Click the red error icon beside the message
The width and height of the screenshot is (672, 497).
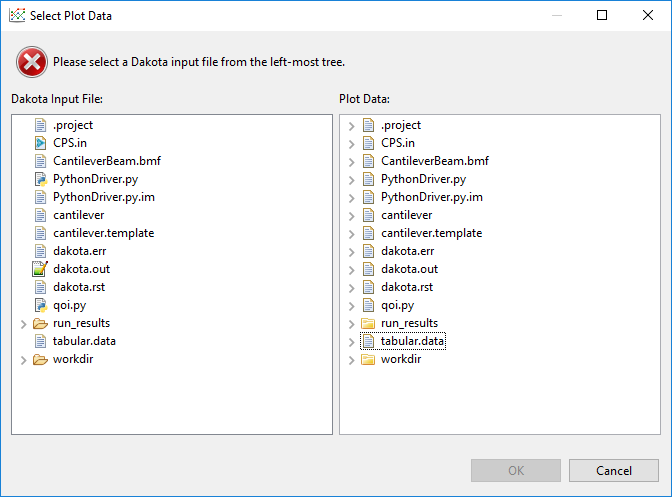pyautogui.click(x=32, y=62)
